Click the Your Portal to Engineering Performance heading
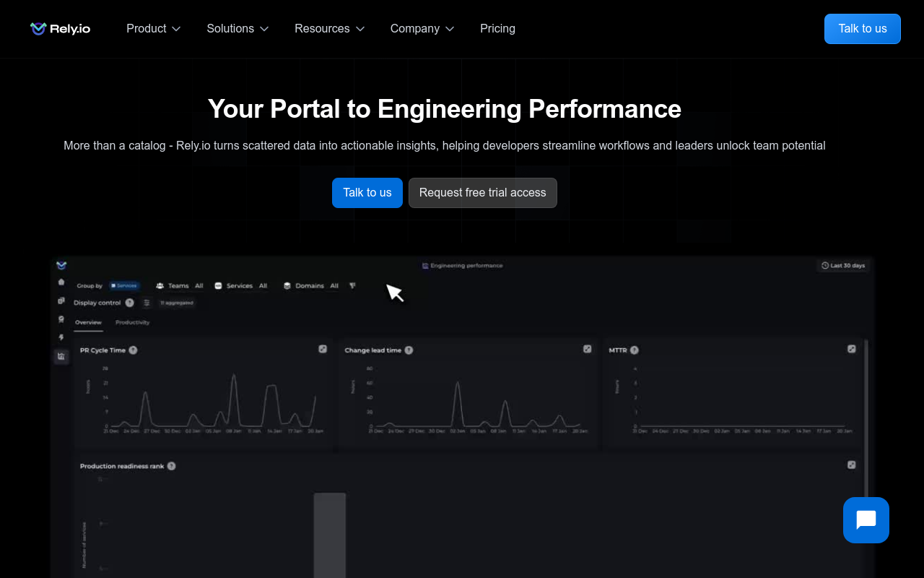 pos(445,109)
